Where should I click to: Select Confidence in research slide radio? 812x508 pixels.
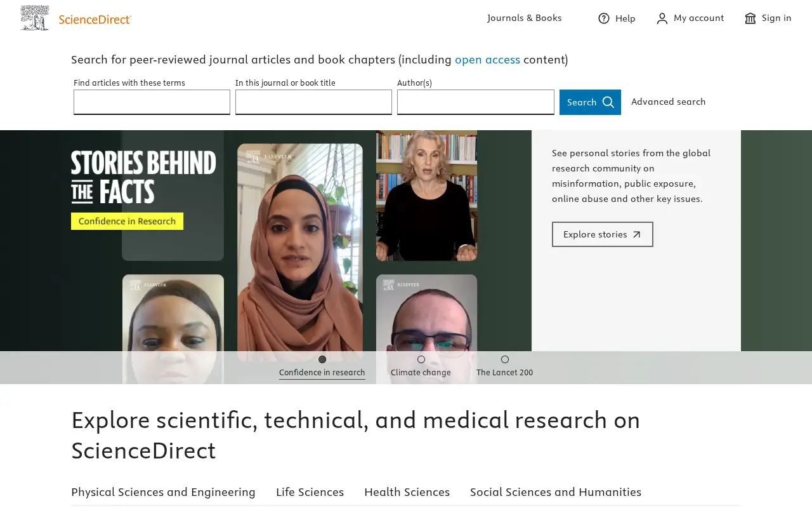[x=322, y=359]
